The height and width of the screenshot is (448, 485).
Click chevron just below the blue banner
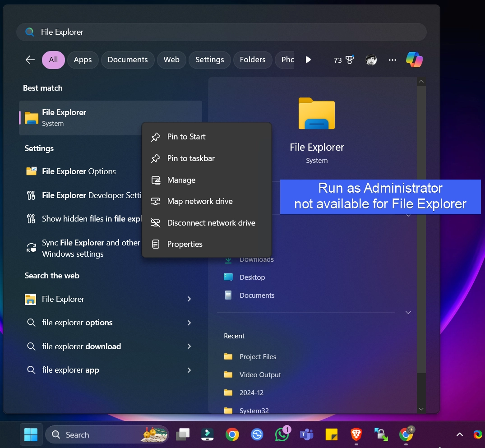408,215
